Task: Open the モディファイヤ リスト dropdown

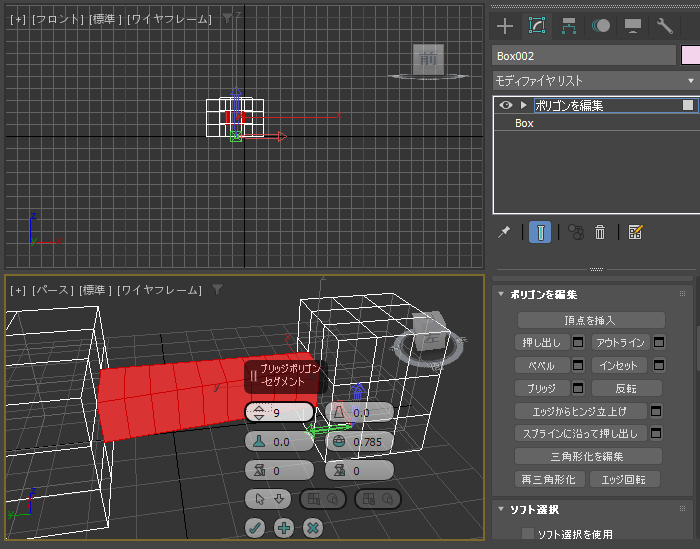Action: [596, 81]
